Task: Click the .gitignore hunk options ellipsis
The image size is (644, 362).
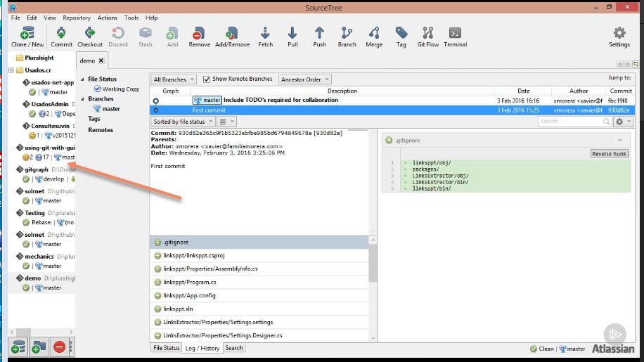Action: [620, 141]
